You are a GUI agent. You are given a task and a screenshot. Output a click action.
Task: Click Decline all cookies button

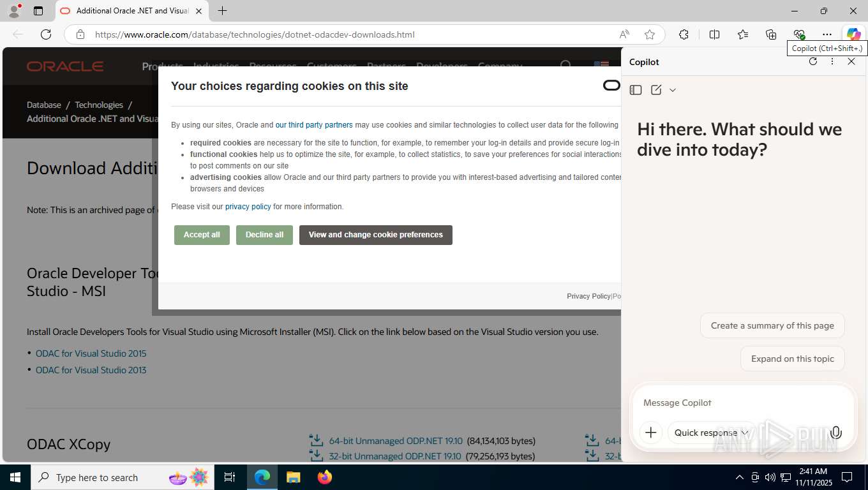coord(264,235)
